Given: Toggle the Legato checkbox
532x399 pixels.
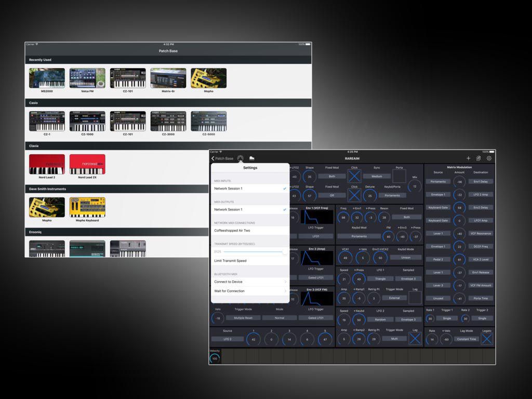Looking at the screenshot, I should (486, 339).
